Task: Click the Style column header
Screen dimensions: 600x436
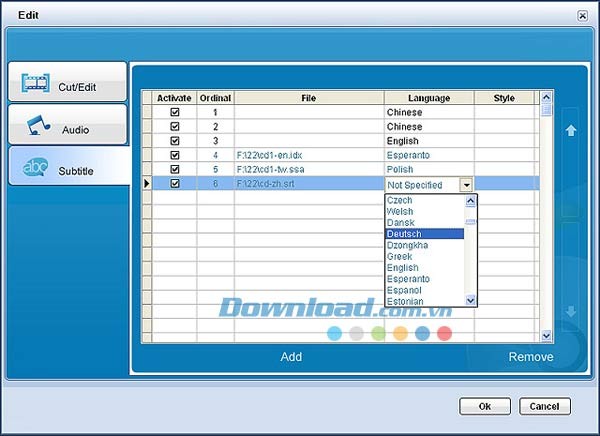Action: tap(504, 98)
